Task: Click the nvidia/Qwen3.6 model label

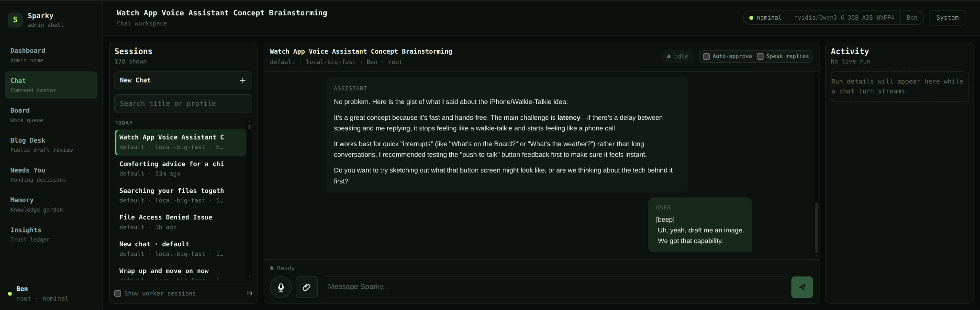Action: 844,18
